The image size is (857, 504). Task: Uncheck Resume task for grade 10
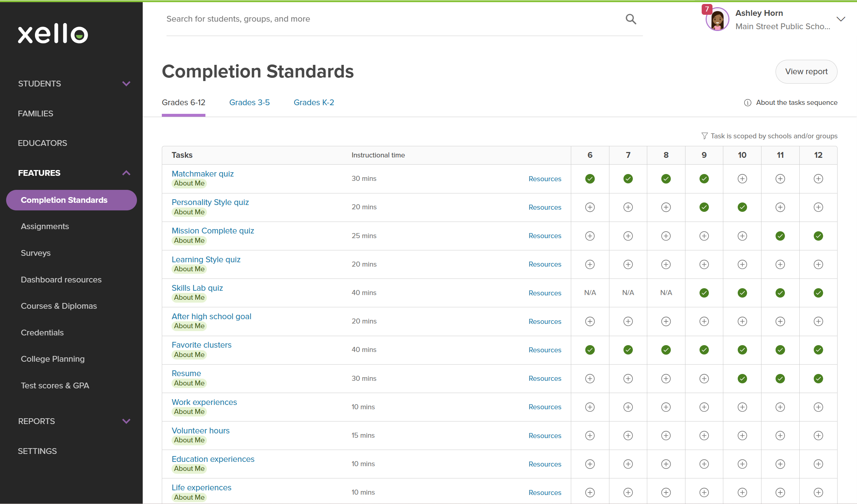pyautogui.click(x=742, y=379)
